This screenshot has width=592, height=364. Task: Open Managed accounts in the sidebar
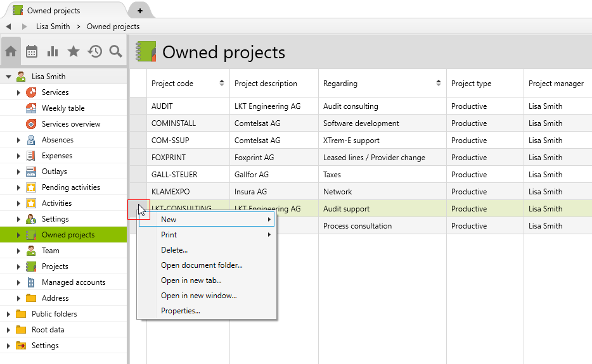pos(73,282)
